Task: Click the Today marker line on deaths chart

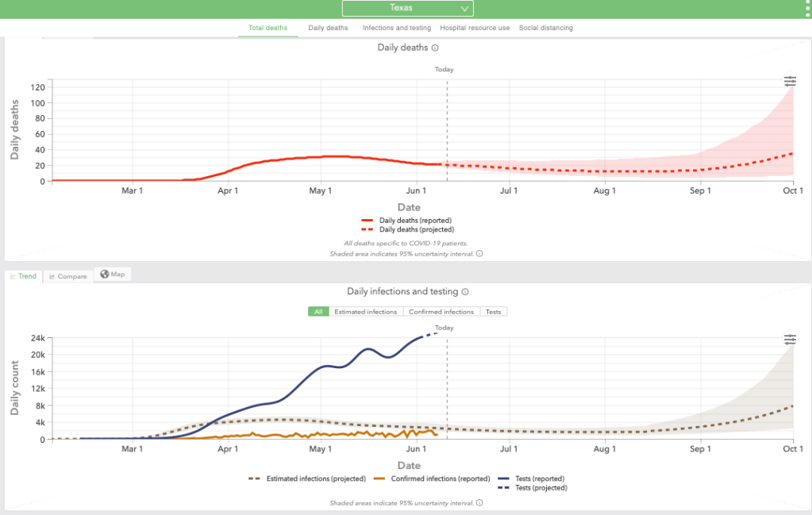Action: click(x=447, y=127)
